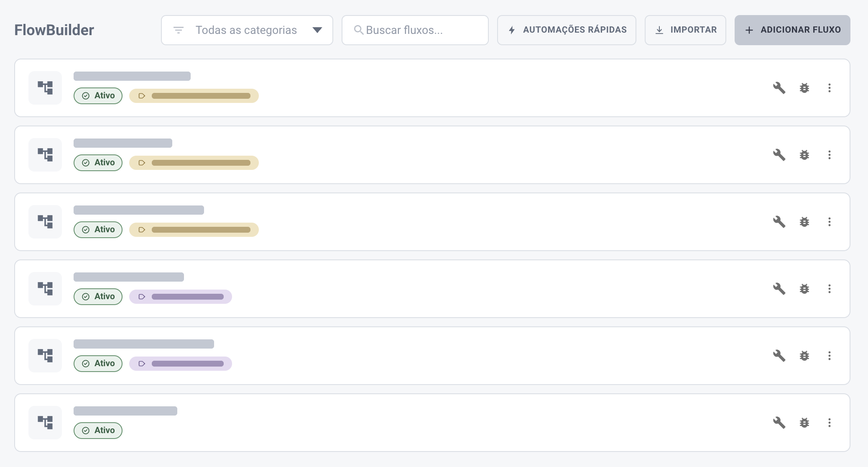Click Adicionar Fluxo button
Image resolution: width=868 pixels, height=467 pixels.
[x=792, y=30]
